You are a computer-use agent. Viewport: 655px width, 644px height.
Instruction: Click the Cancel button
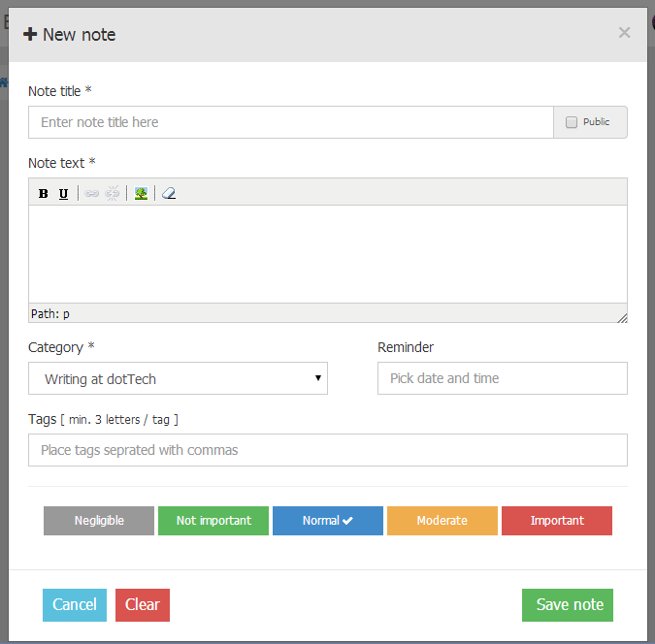click(75, 605)
